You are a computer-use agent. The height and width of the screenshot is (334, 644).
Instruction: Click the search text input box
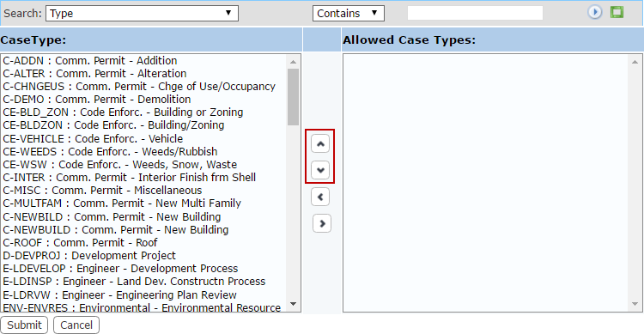(x=475, y=13)
